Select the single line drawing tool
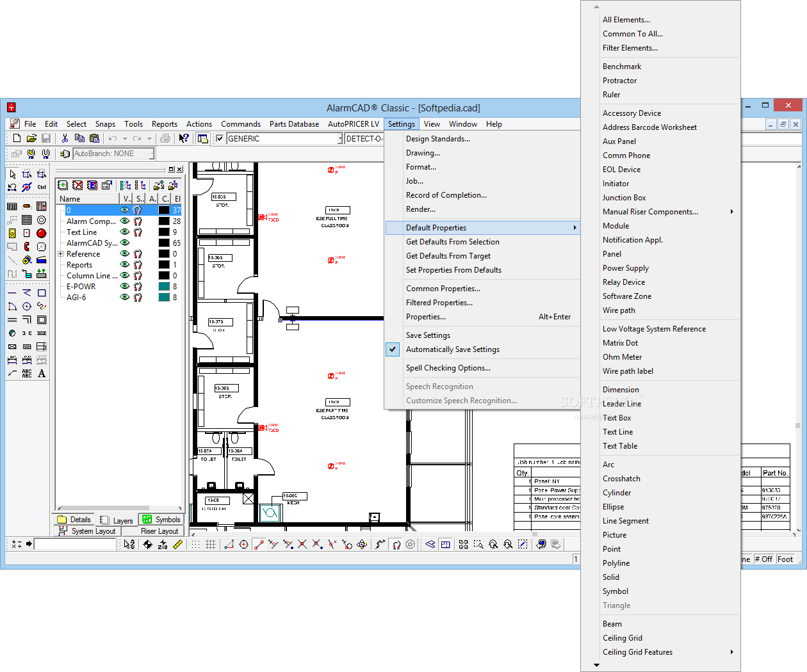The height and width of the screenshot is (672, 807). click(12, 293)
